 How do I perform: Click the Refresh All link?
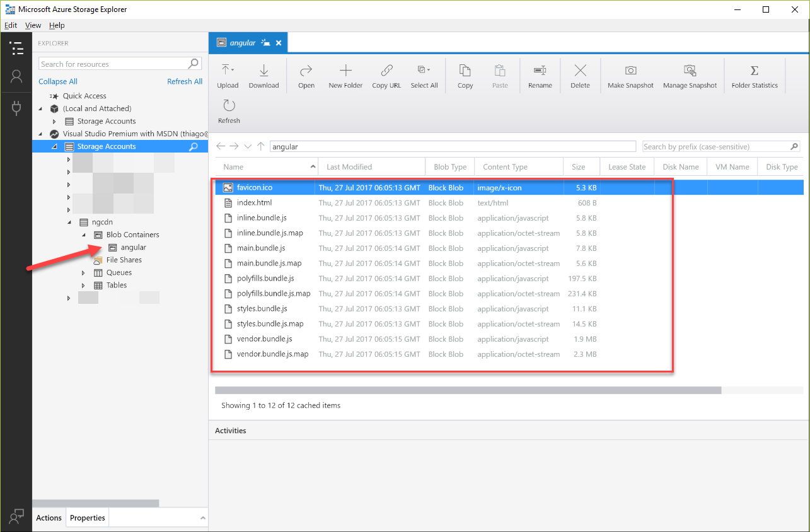pos(185,81)
